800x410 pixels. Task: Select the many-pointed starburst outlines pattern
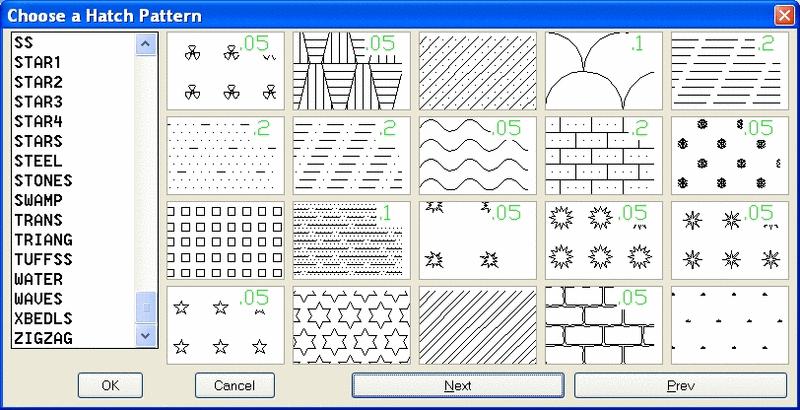604,240
